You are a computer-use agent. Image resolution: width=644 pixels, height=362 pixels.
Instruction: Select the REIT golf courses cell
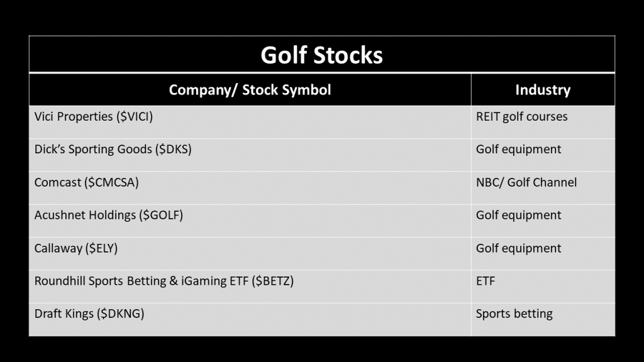point(521,117)
